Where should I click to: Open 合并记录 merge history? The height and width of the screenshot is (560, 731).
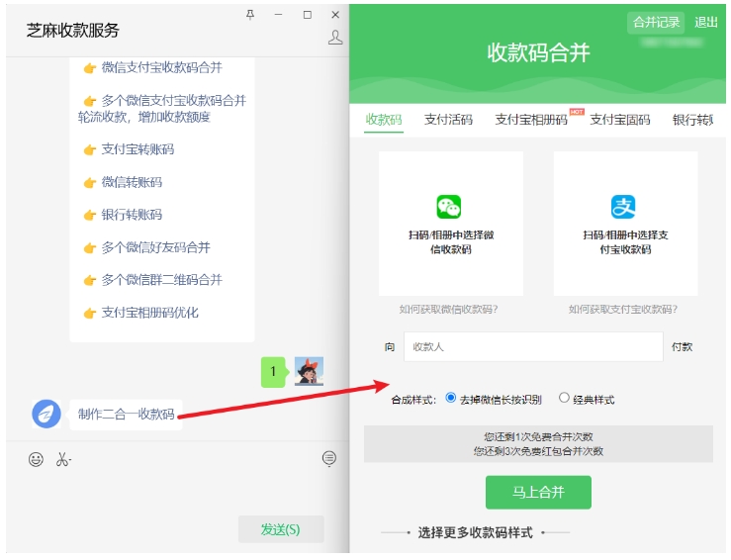point(656,23)
